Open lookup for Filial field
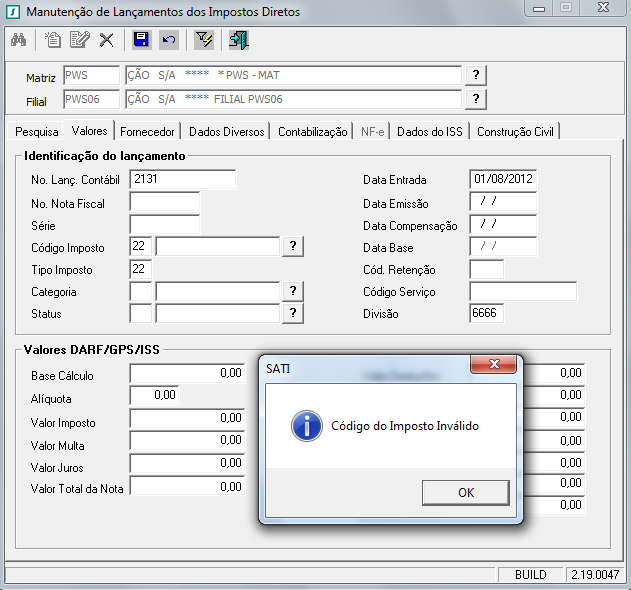Viewport: 631px width, 590px height. coord(476,99)
